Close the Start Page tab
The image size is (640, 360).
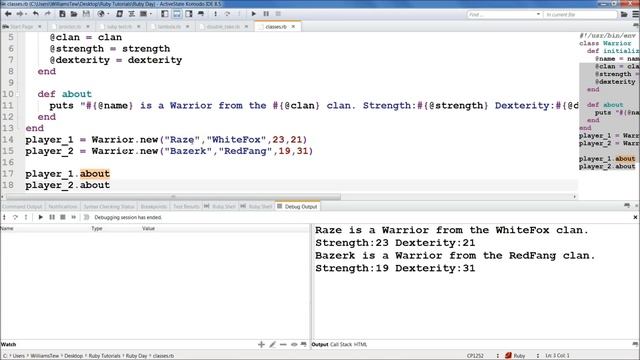click(x=40, y=27)
